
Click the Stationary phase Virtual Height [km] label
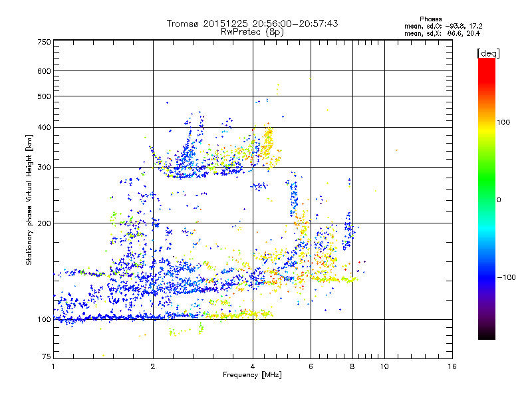(29, 199)
